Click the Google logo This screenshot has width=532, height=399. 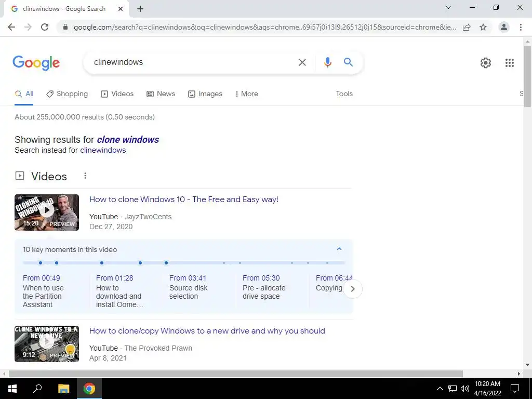[36, 63]
